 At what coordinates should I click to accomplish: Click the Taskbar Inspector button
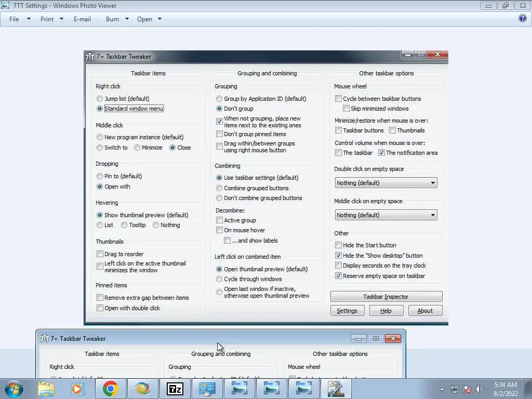(386, 297)
